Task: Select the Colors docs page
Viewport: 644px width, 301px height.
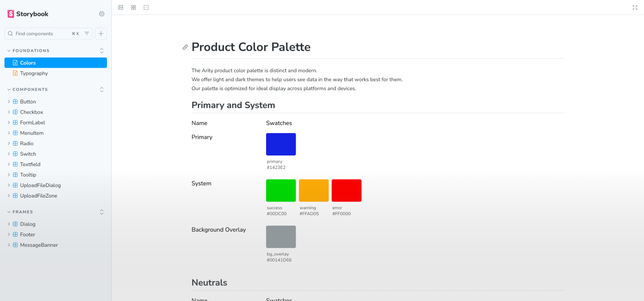Action: click(x=28, y=63)
